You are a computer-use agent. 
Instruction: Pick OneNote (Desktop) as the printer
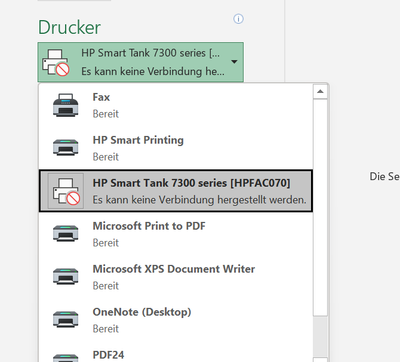[176, 320]
